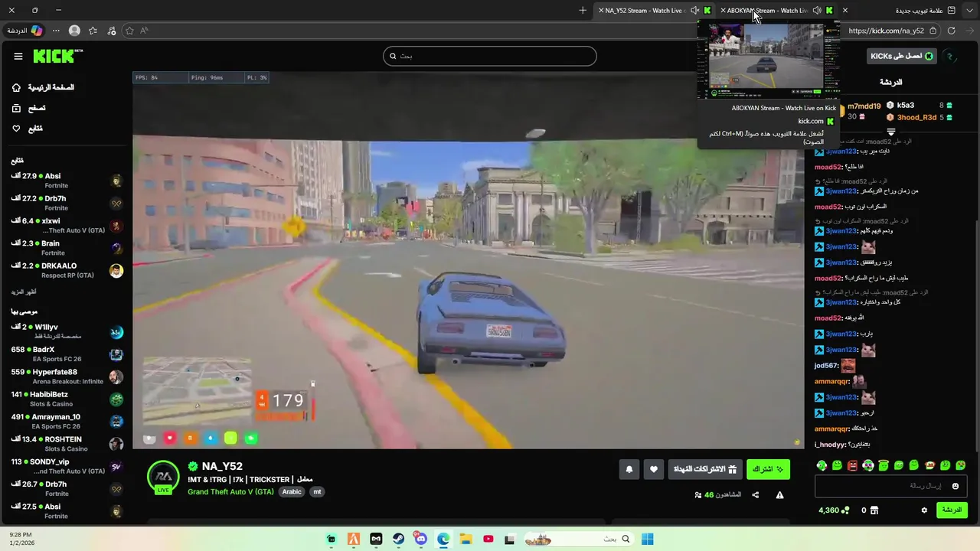The width and height of the screenshot is (980, 551).
Task: Click the gifted subscriptions button
Action: click(704, 469)
